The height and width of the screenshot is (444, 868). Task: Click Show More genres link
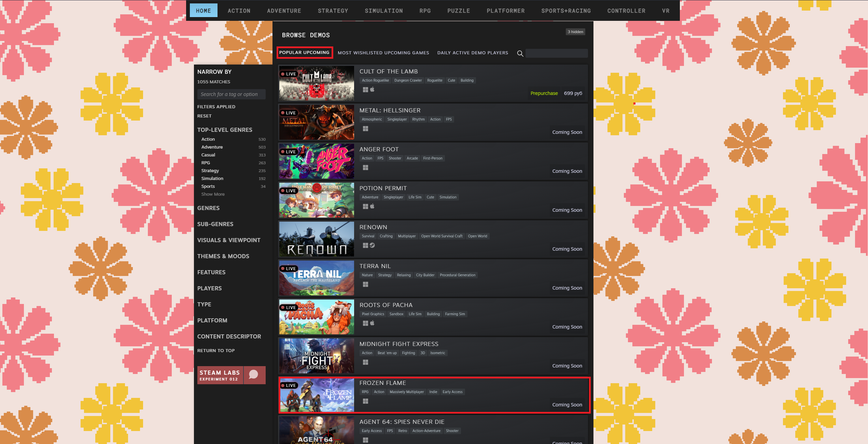pos(213,194)
